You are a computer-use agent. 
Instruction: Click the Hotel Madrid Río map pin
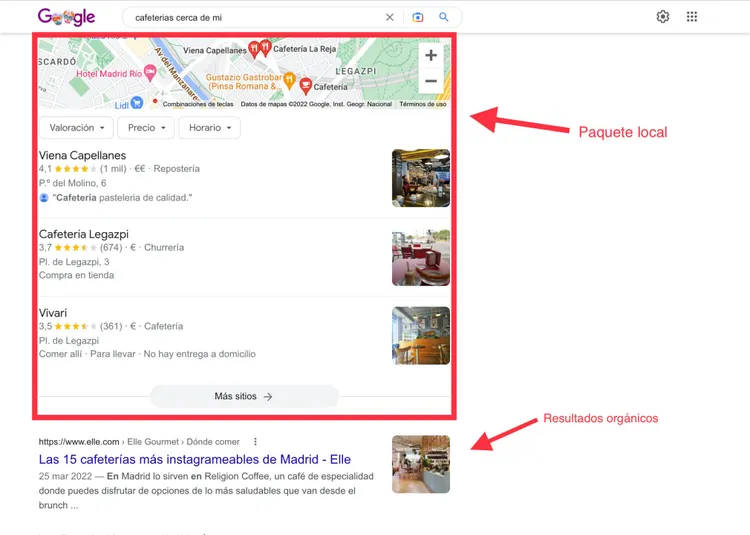[x=150, y=73]
